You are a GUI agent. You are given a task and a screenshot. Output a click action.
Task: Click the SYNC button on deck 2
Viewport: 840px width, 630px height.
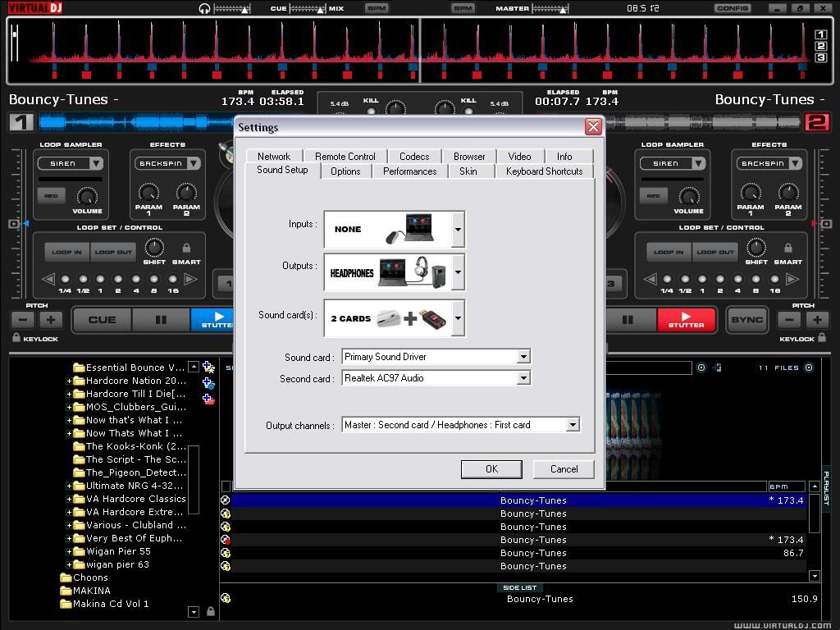[x=746, y=320]
